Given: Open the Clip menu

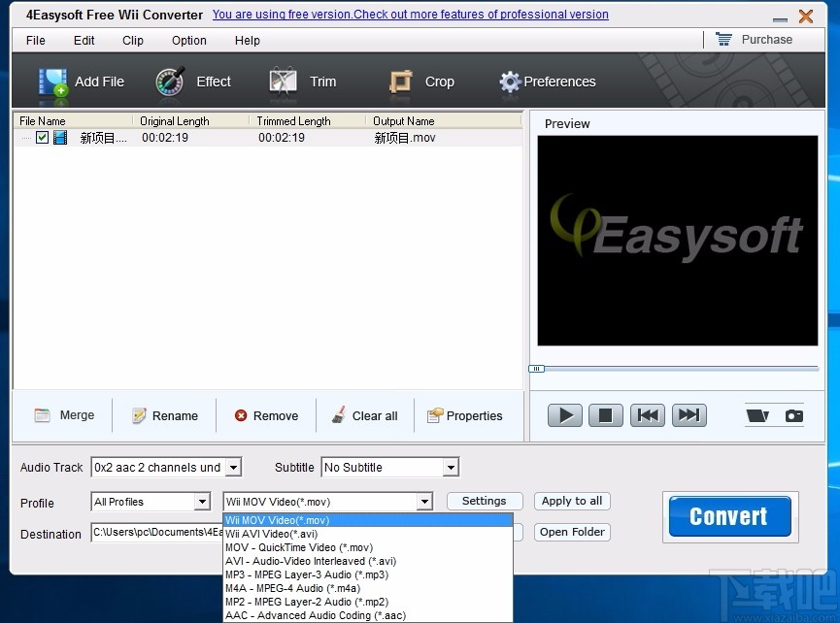Looking at the screenshot, I should pos(132,40).
